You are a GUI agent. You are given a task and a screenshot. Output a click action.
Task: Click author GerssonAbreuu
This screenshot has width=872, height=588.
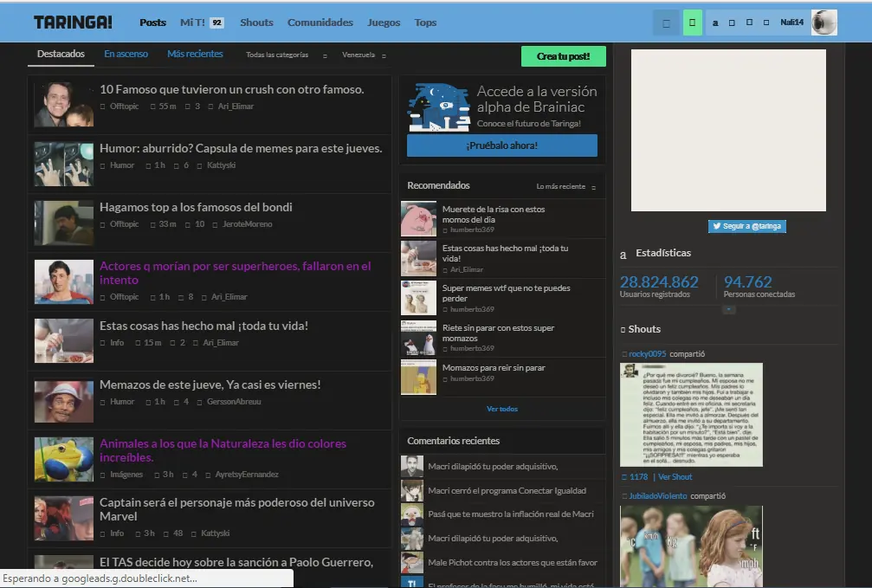tap(234, 402)
